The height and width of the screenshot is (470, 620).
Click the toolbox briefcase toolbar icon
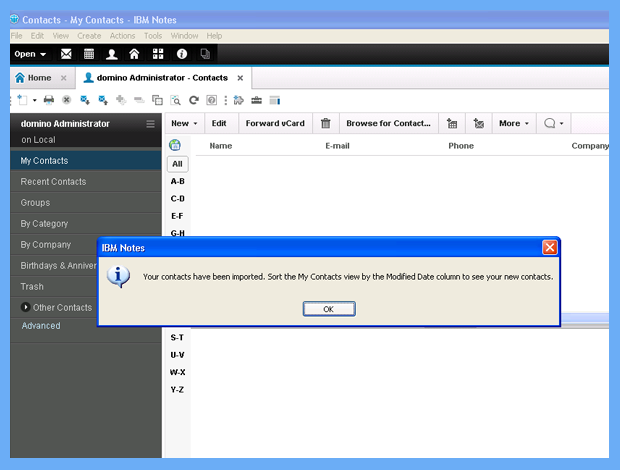click(256, 100)
